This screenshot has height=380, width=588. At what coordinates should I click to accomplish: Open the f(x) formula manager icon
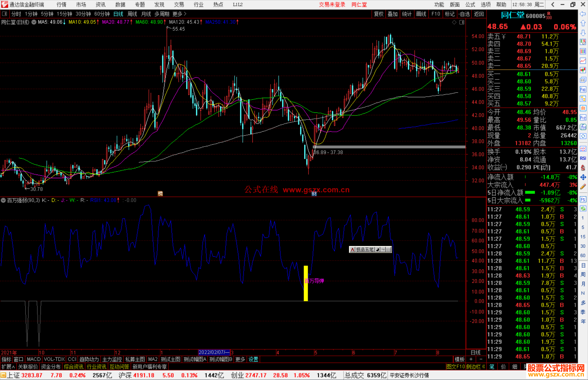[x=583, y=127]
